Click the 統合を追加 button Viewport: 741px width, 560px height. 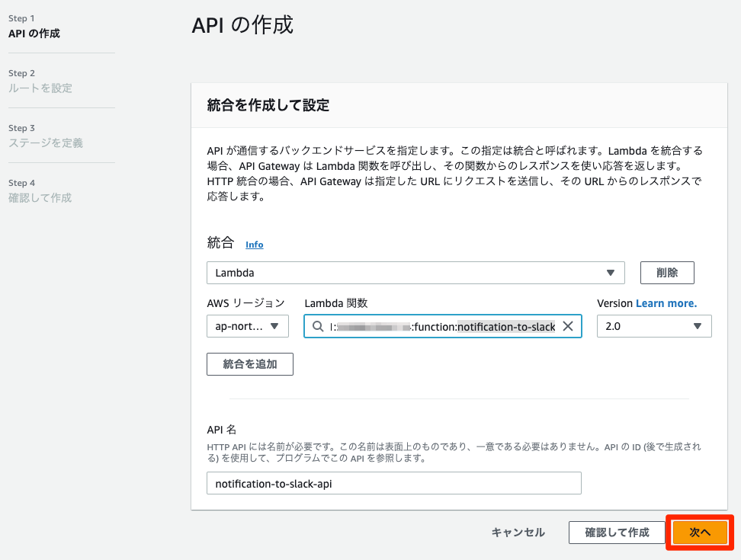coord(249,364)
